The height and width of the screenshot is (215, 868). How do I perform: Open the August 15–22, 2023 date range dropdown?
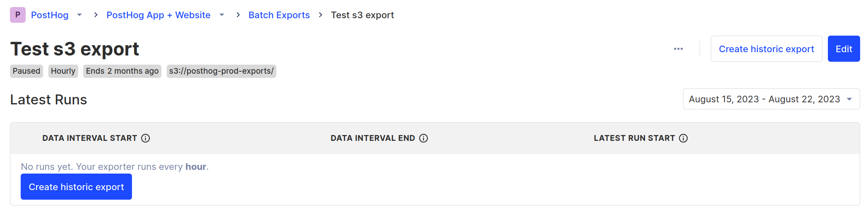pyautogui.click(x=771, y=99)
